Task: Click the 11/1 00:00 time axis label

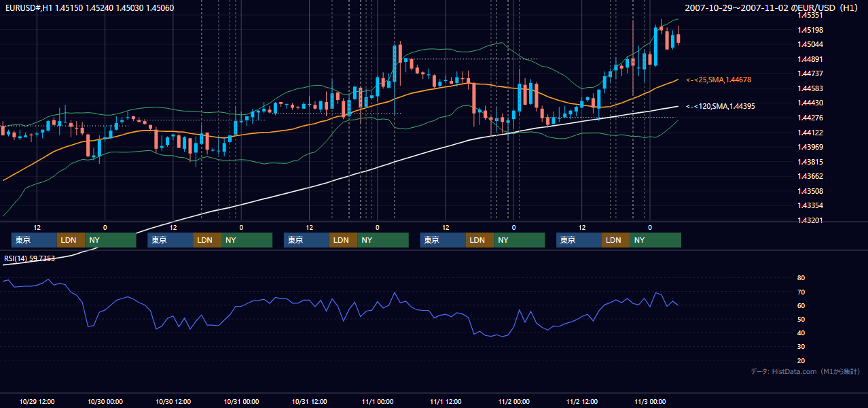Action: coord(377,401)
